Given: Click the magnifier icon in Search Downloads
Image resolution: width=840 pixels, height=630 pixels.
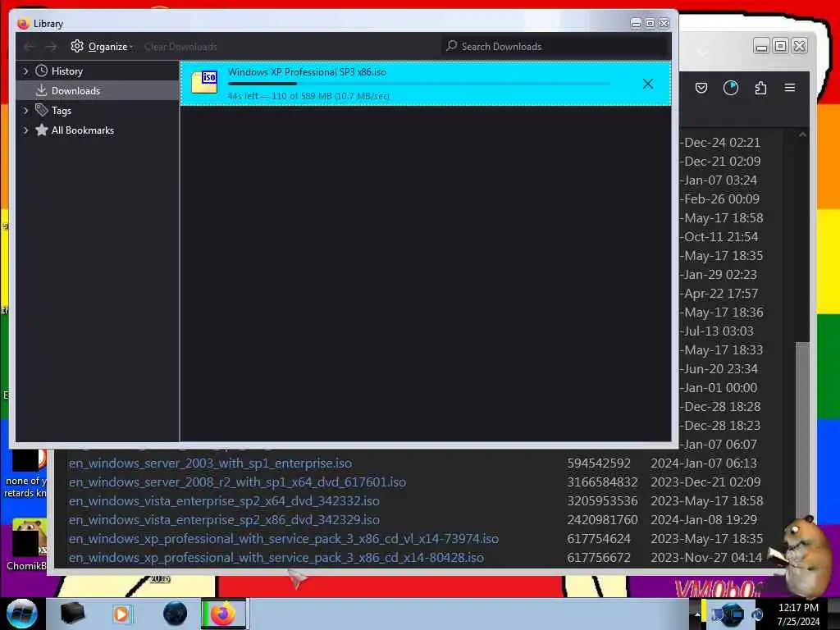Looking at the screenshot, I should [452, 46].
